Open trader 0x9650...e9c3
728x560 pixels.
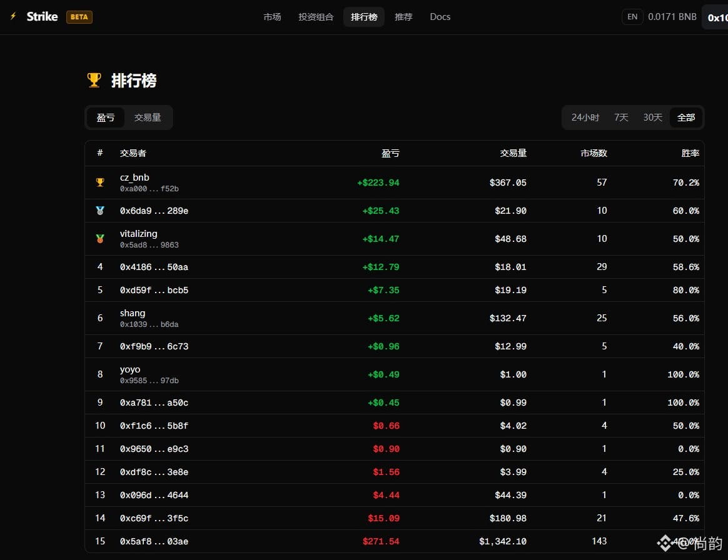(154, 449)
